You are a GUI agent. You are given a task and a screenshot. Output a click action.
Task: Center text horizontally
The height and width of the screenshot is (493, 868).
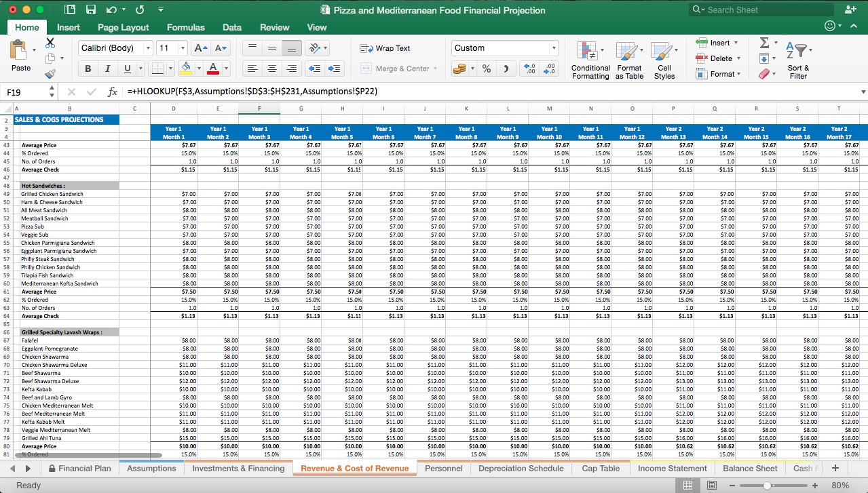(271, 68)
